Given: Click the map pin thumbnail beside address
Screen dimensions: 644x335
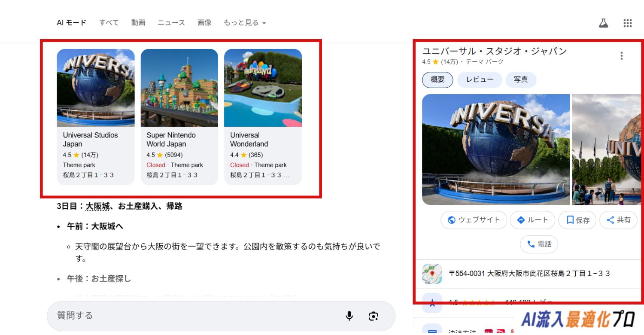Looking at the screenshot, I should coord(432,274).
